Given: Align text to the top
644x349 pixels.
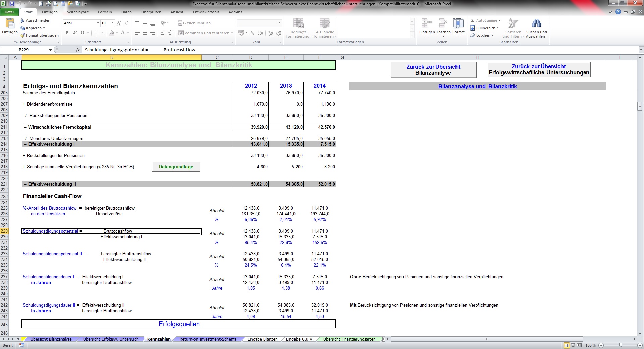Looking at the screenshot, I should click(x=137, y=23).
